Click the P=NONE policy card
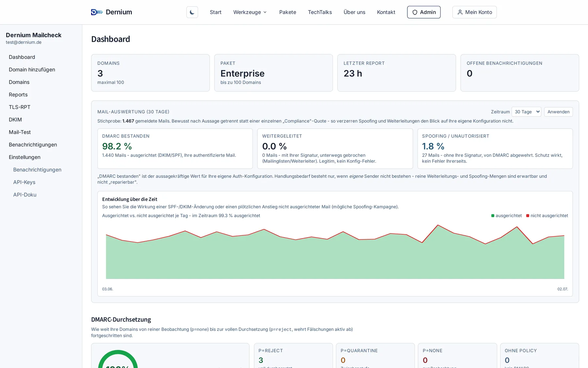Screen dimensions: 588x368 (457, 356)
